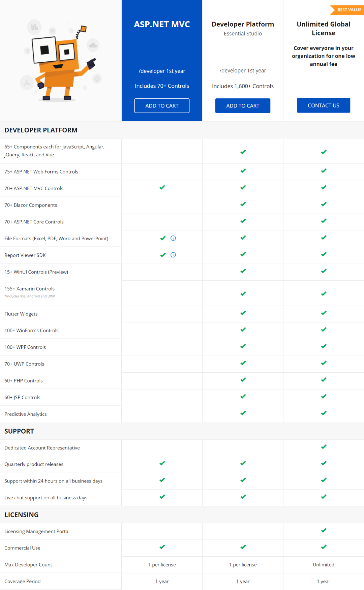Screen dimensions: 364x590
Task: Add the Developer Platform Essential Studio to cart
Action: click(x=243, y=106)
